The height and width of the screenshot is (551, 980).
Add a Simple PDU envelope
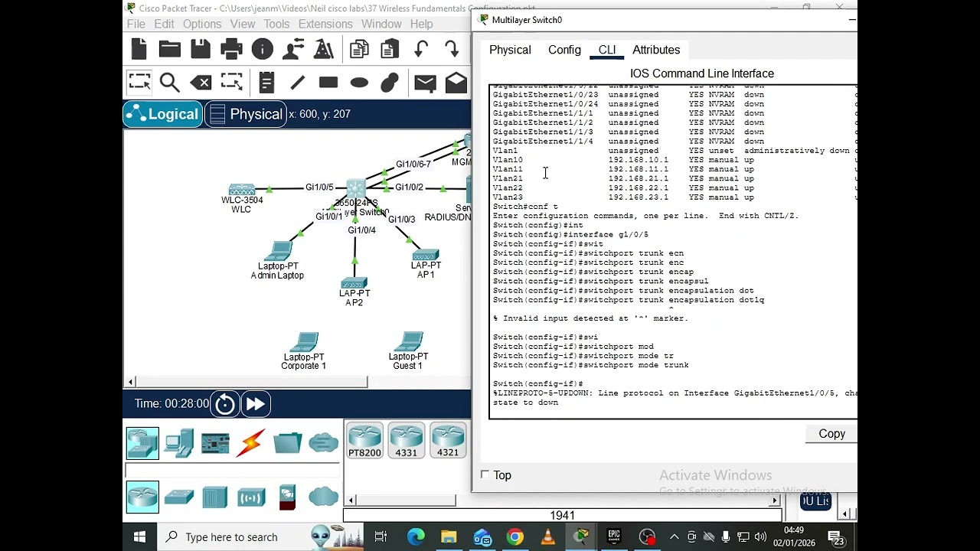pyautogui.click(x=425, y=82)
